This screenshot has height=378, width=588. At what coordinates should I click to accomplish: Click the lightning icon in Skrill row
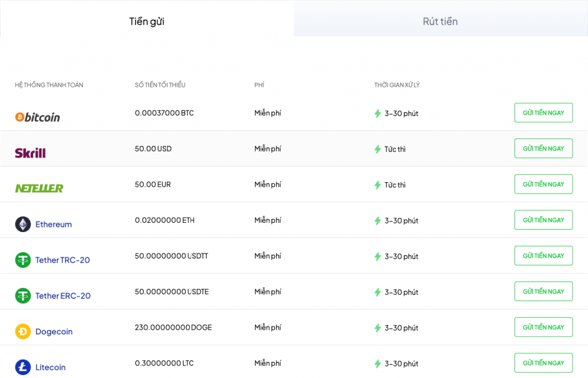click(377, 149)
